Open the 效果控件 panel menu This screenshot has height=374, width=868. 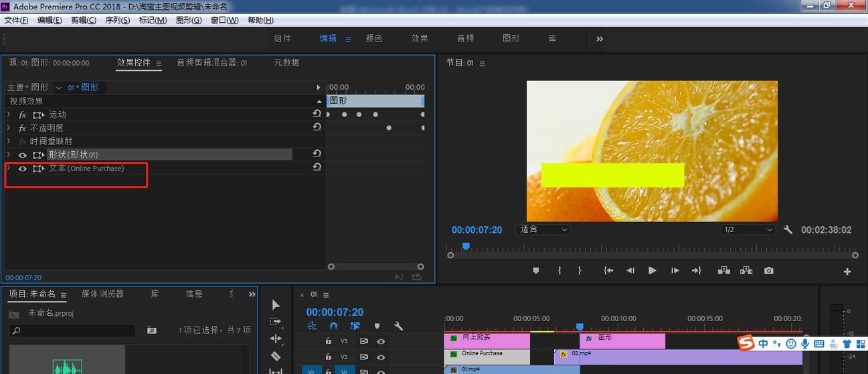coord(159,64)
